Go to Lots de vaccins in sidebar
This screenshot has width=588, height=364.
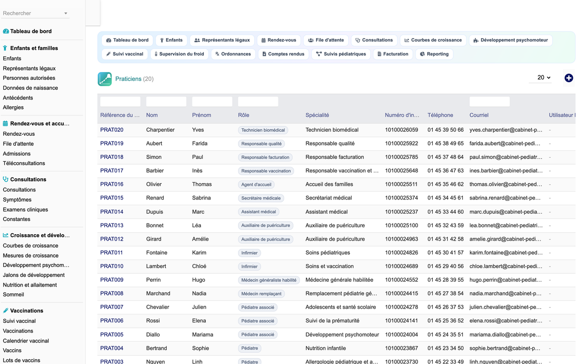coord(22,361)
